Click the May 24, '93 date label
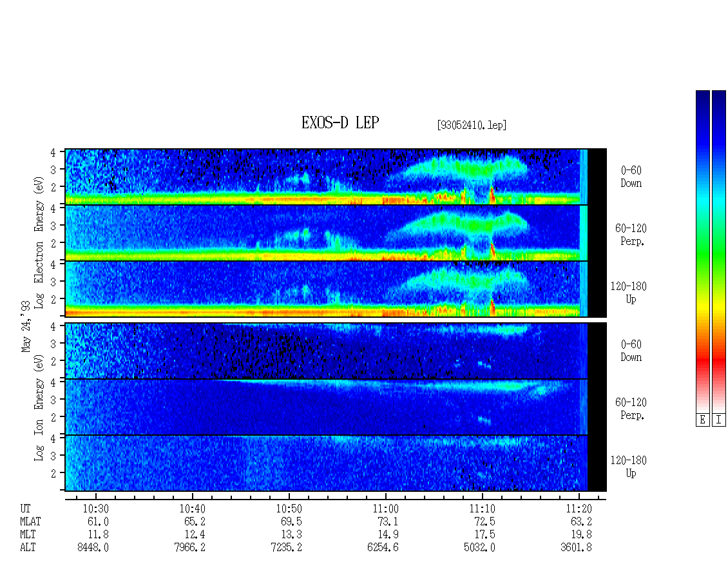 pyautogui.click(x=26, y=326)
